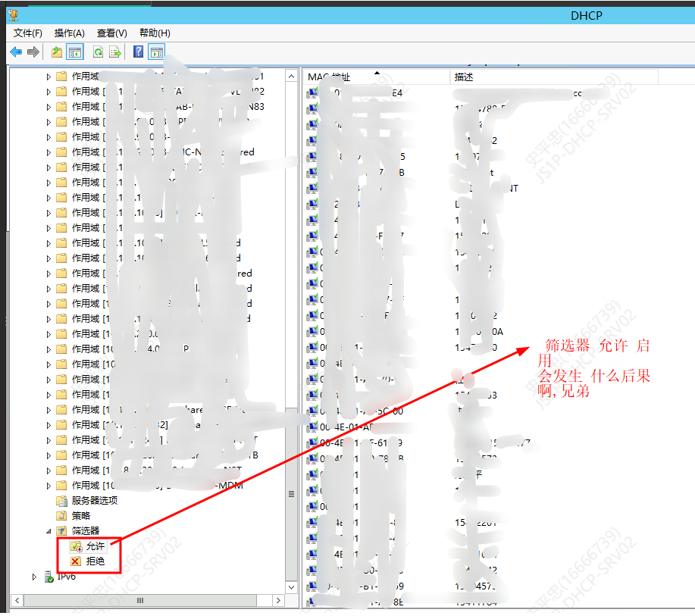This screenshot has height=616, width=695.
Task: Toggle Show/Hide console tree button
Action: [x=75, y=52]
